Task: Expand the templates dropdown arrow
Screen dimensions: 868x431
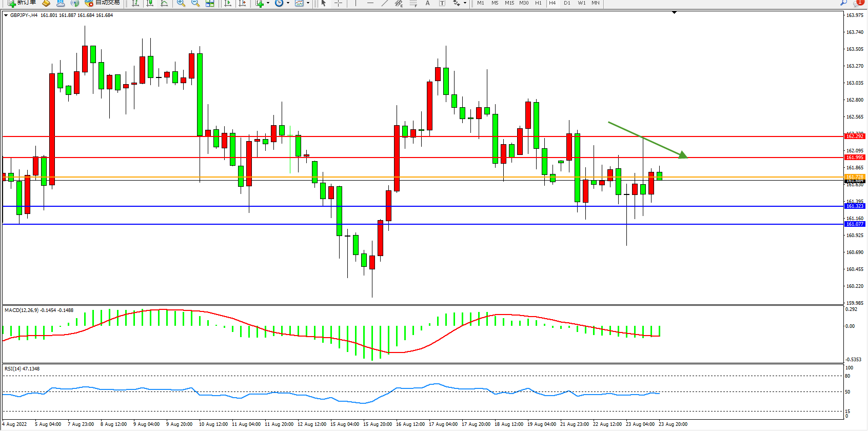Action: [x=308, y=3]
